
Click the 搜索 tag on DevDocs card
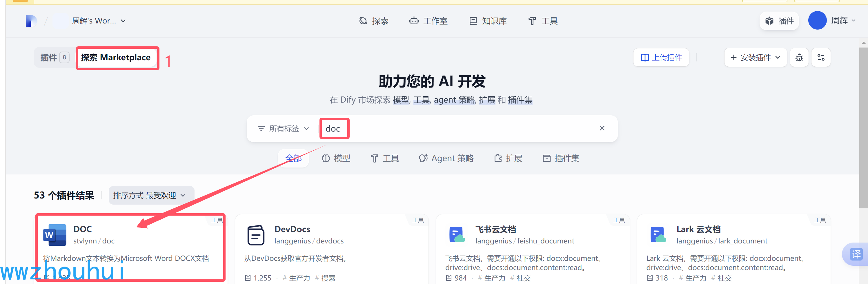tap(325, 278)
